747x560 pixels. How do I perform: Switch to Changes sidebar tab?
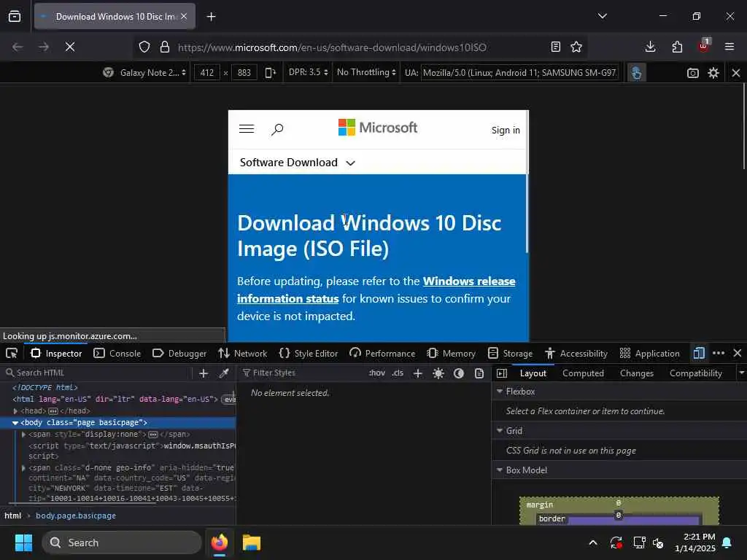coord(636,373)
